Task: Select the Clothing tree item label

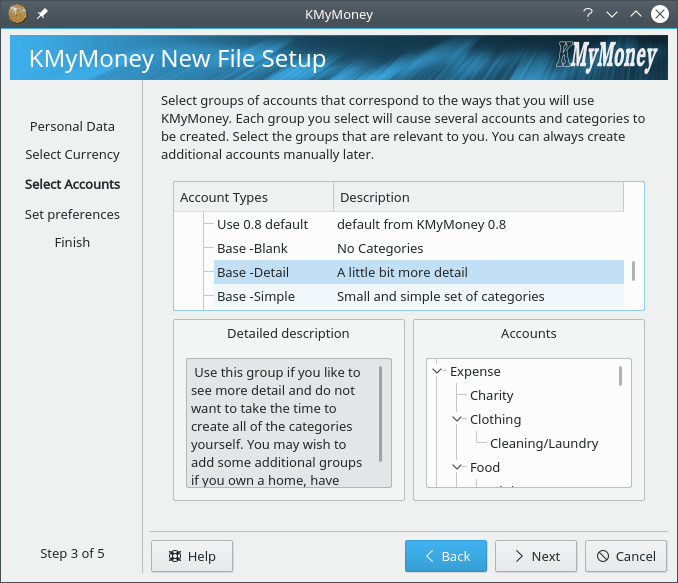Action: pos(496,420)
